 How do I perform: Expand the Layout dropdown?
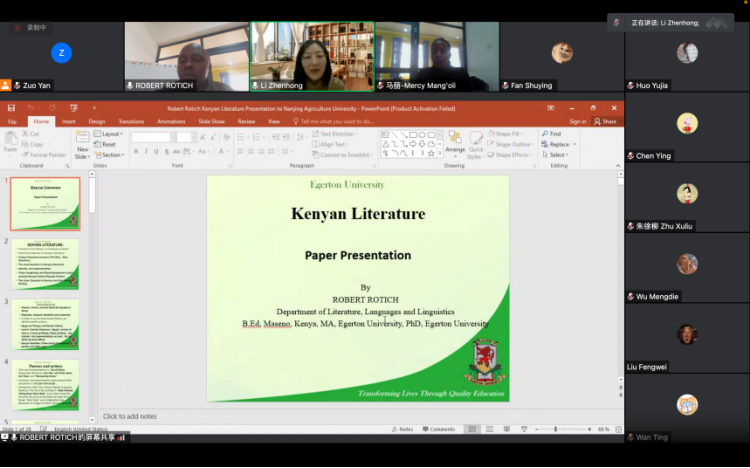[x=110, y=133]
